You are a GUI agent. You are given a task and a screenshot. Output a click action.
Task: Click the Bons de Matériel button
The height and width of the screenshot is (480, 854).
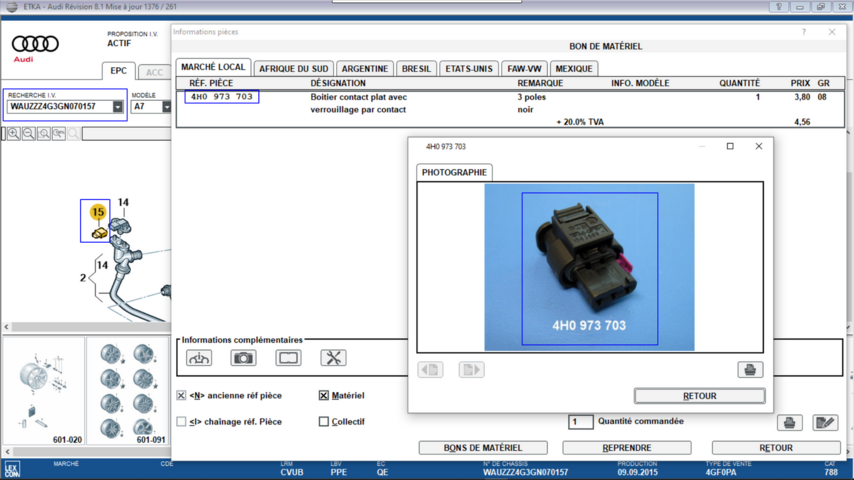click(483, 448)
